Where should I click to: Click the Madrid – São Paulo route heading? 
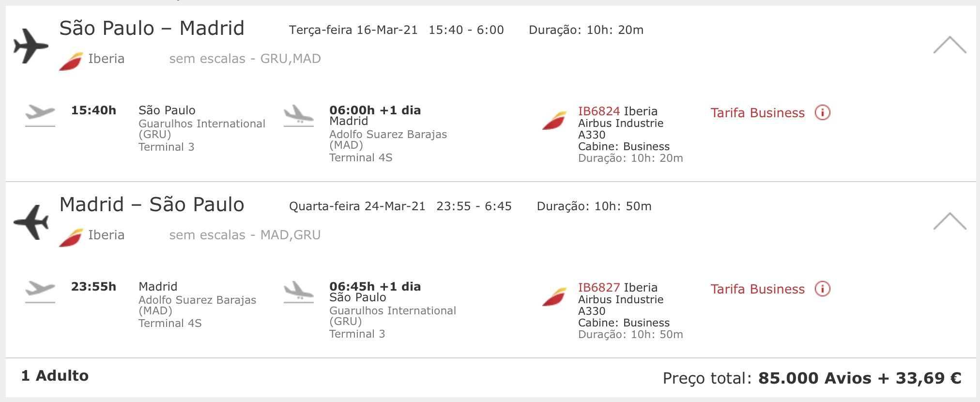[152, 204]
